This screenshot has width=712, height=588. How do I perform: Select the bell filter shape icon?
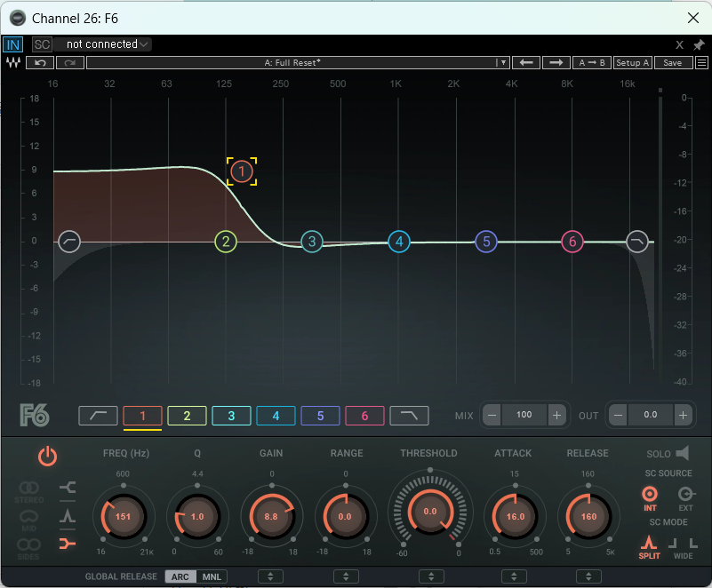[66, 515]
